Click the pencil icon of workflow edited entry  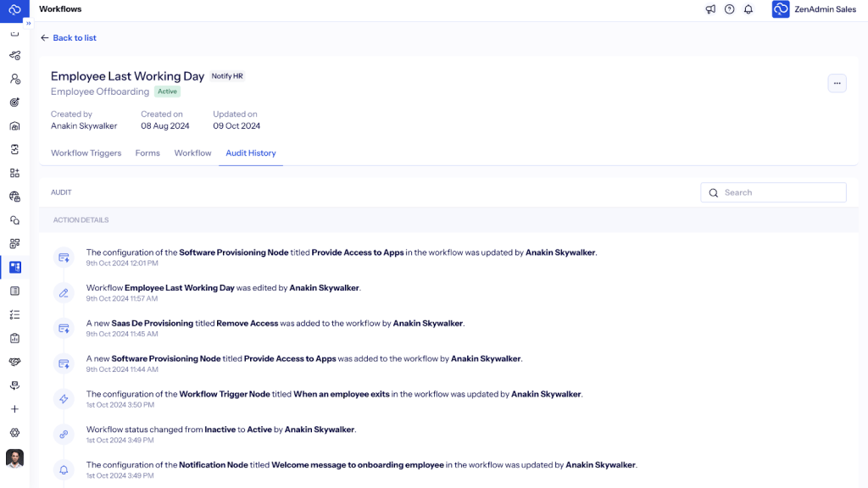tap(64, 293)
